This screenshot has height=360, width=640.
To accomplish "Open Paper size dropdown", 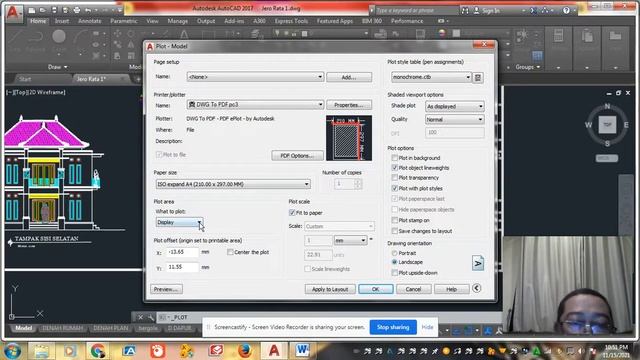I will 233,184.
